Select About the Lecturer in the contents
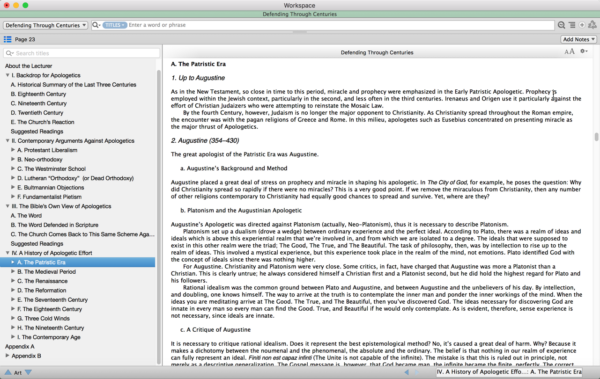600x379 pixels. [x=28, y=66]
